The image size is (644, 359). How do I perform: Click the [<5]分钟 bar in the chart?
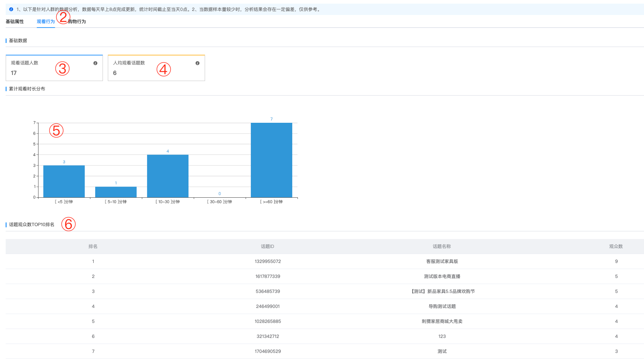tap(64, 182)
